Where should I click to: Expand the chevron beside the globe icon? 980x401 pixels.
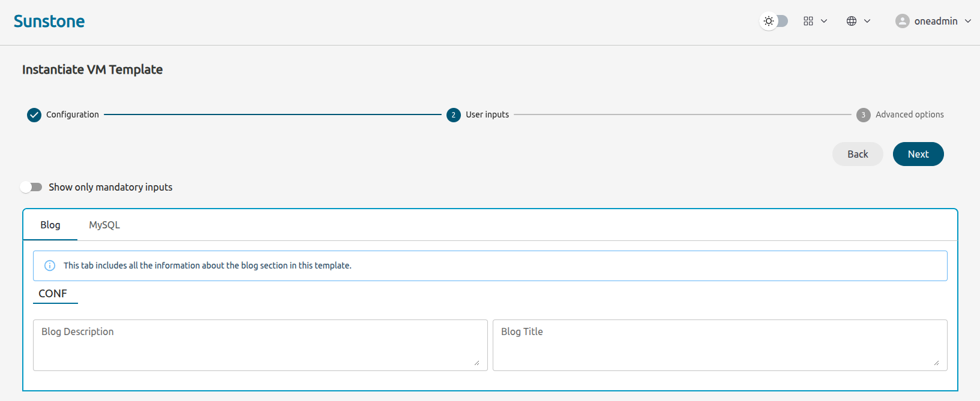click(x=867, y=21)
